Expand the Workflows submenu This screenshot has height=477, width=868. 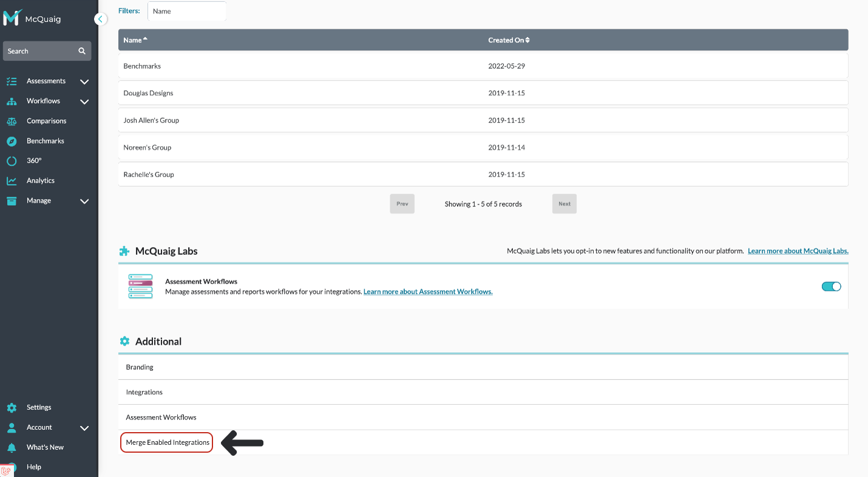click(x=84, y=101)
